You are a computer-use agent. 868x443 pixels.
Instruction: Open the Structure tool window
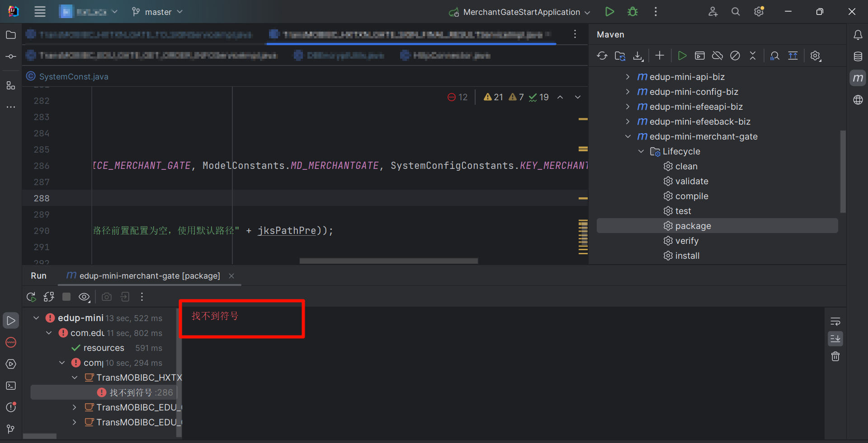tap(11, 85)
